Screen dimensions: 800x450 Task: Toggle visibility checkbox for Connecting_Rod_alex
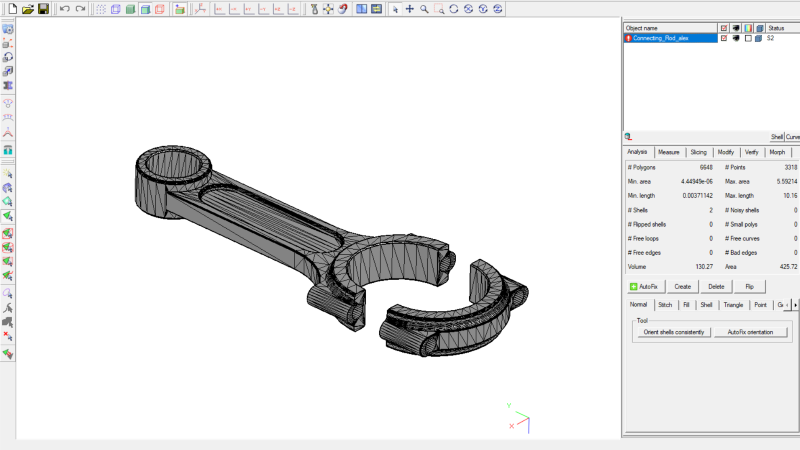(723, 38)
